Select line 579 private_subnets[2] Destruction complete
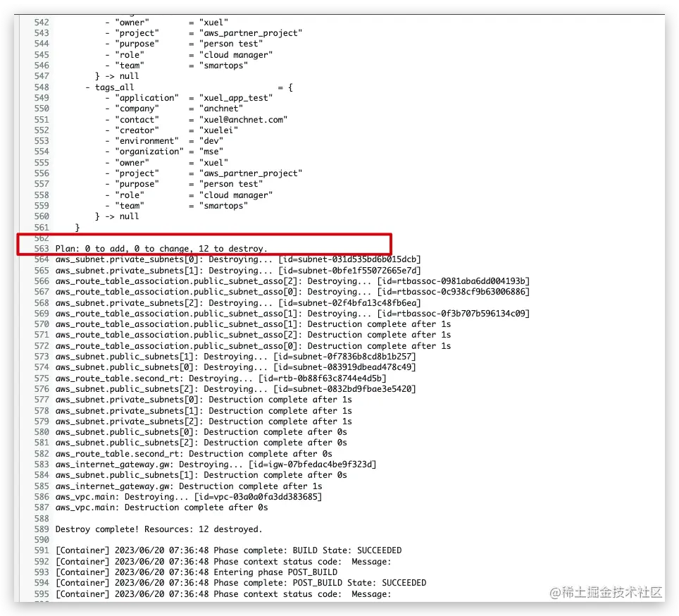Screen dimensions: 679x616 tap(204, 421)
